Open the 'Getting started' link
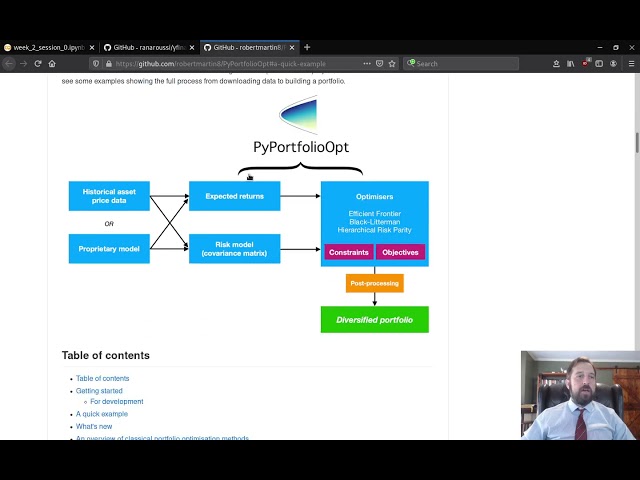640x480 pixels. point(99,391)
